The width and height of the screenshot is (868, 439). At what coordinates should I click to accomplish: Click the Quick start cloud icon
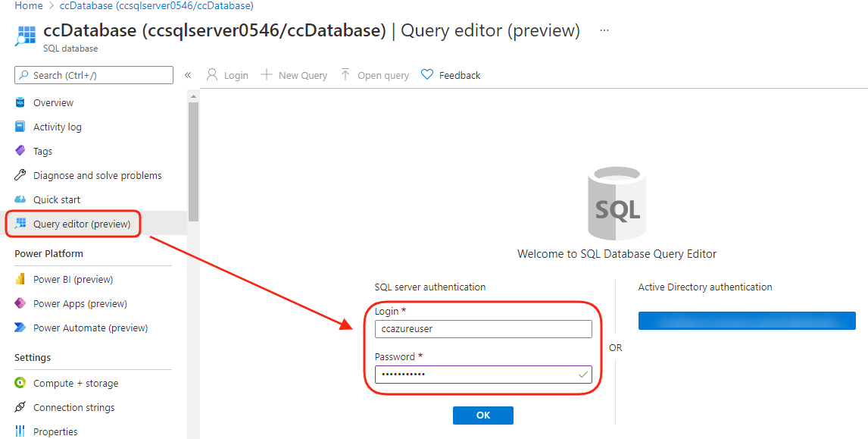20,199
